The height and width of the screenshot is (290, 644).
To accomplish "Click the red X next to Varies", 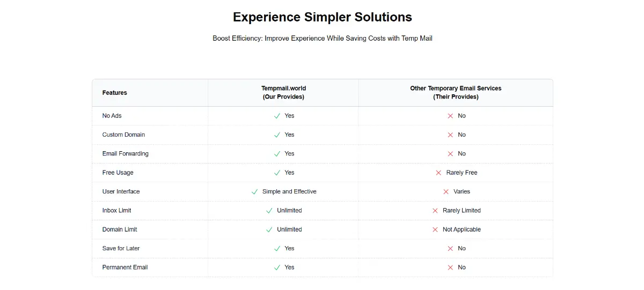I will click(446, 192).
